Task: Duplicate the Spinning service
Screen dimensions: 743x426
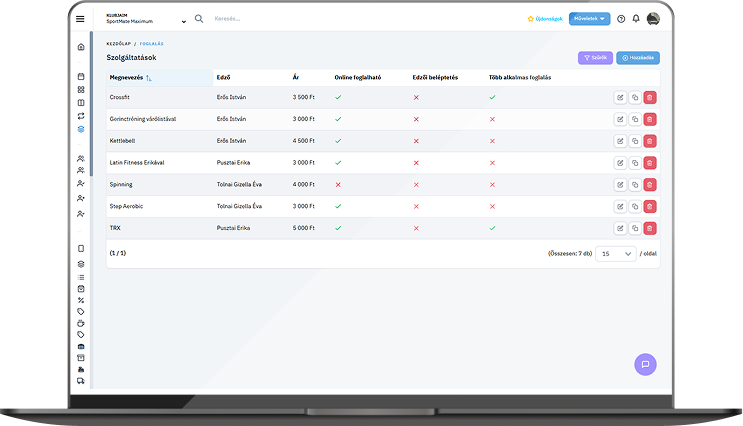Action: click(x=635, y=185)
